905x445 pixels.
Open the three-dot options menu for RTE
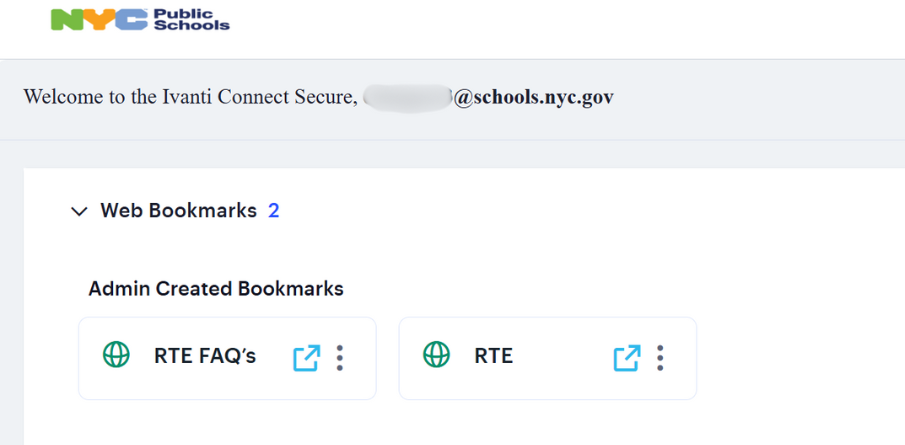click(660, 358)
